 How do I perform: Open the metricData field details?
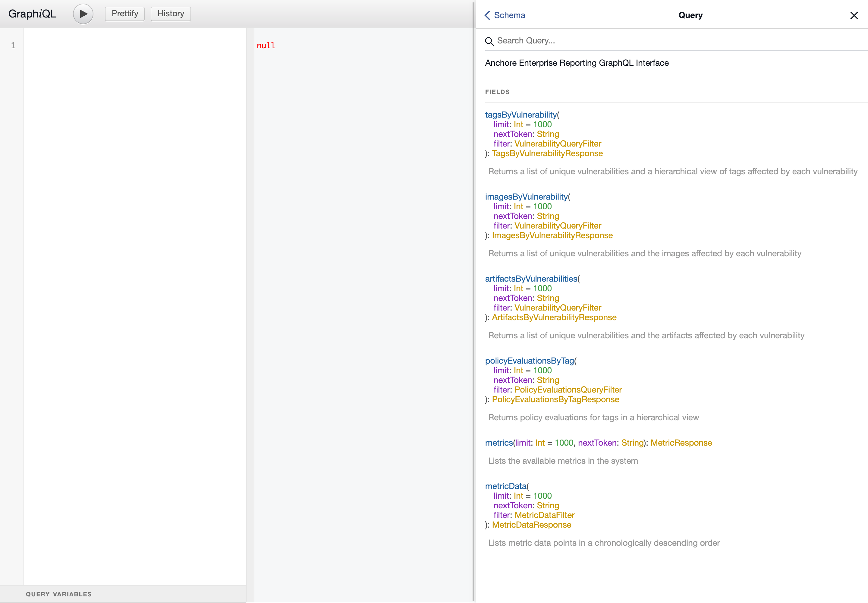click(506, 486)
